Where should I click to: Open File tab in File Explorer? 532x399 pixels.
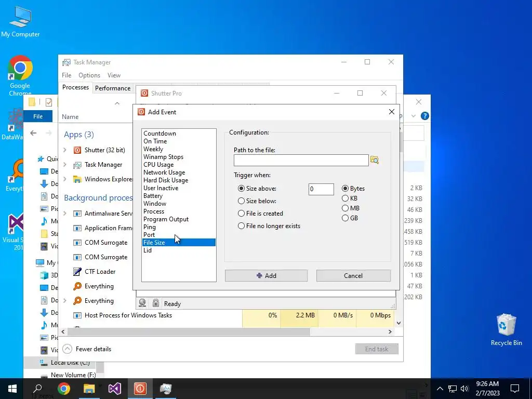[x=37, y=116]
